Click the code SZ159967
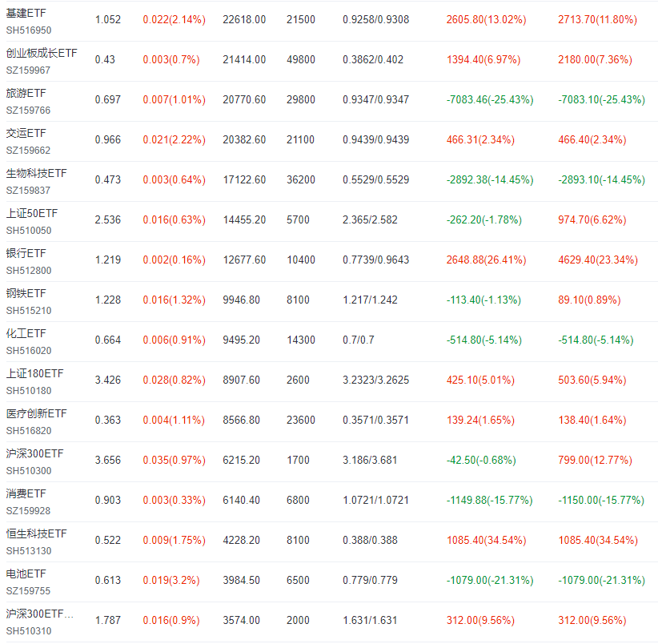 point(28,70)
